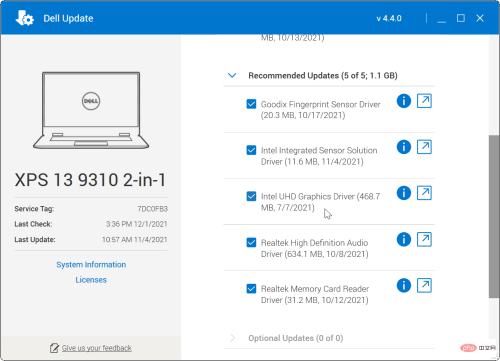Click the Optional Updates (0 of 0) text
This screenshot has height=361, width=500.
296,338
